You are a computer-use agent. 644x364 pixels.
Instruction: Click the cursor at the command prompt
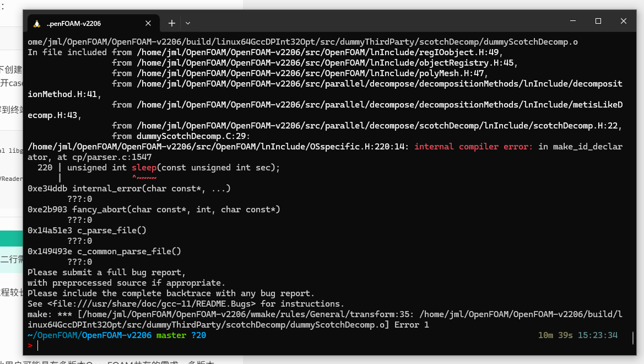point(38,346)
